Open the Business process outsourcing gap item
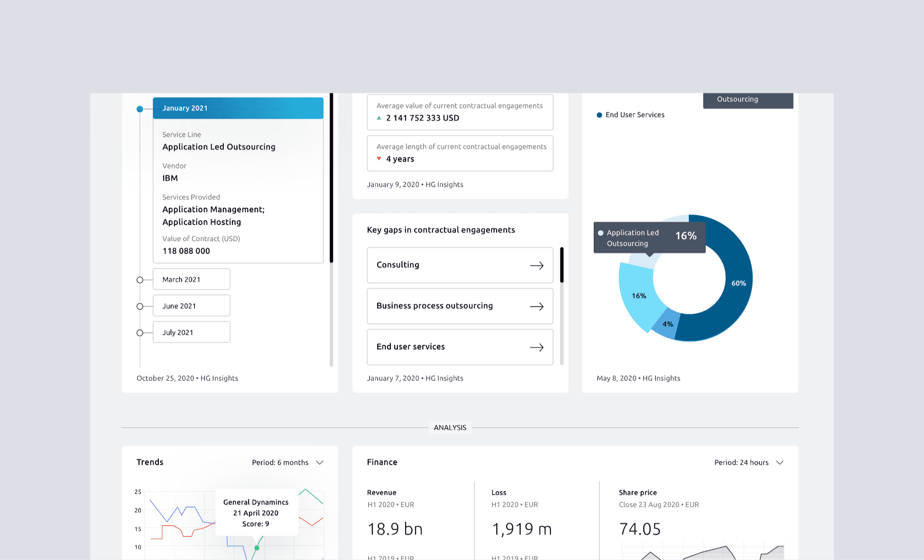This screenshot has height=560, width=924. [434, 306]
